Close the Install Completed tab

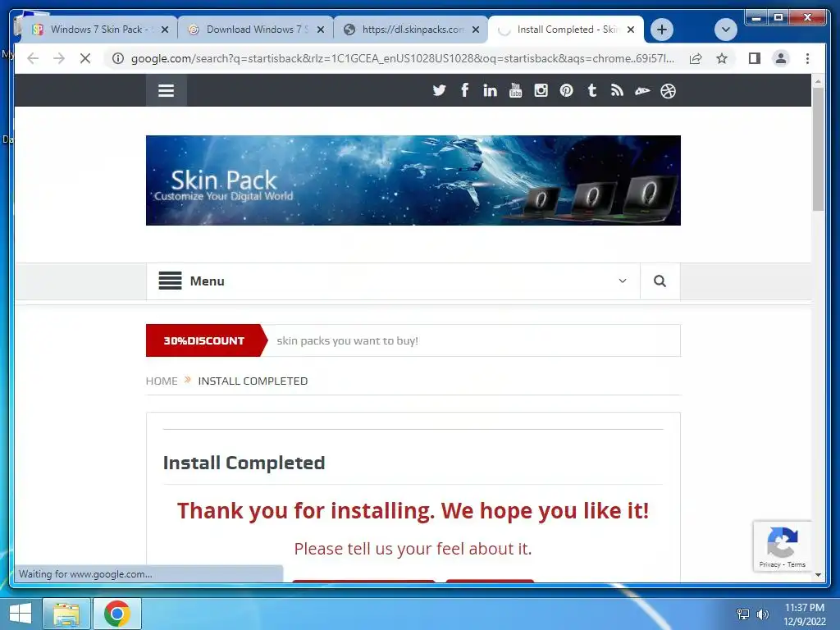(x=631, y=30)
